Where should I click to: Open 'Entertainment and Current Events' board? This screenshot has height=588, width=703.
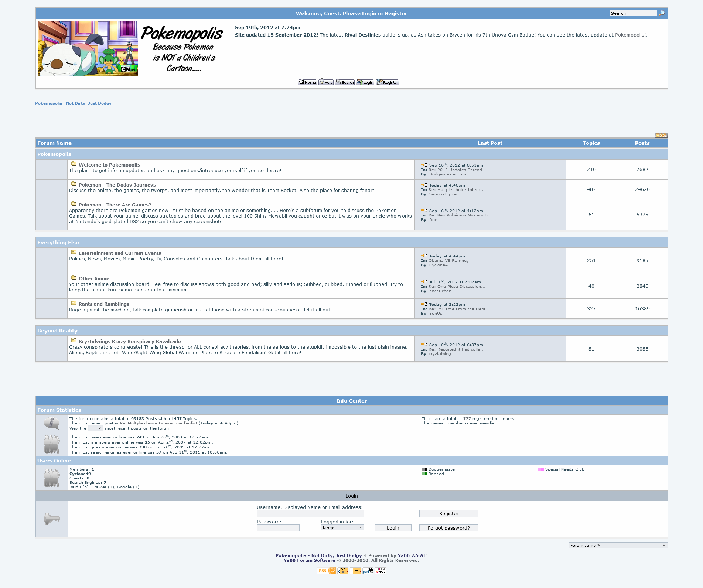120,253
